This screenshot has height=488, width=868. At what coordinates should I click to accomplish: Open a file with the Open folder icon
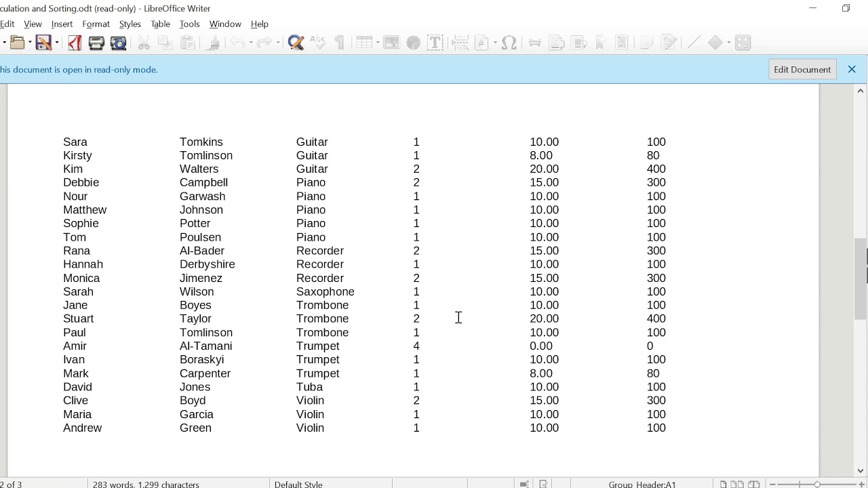17,43
